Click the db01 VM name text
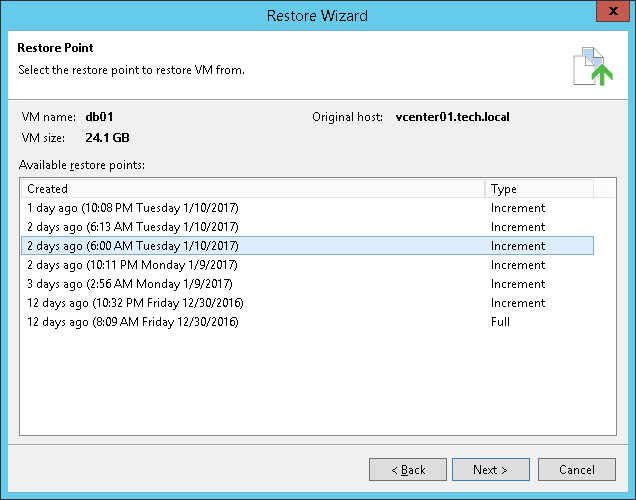The image size is (636, 500). 97,117
